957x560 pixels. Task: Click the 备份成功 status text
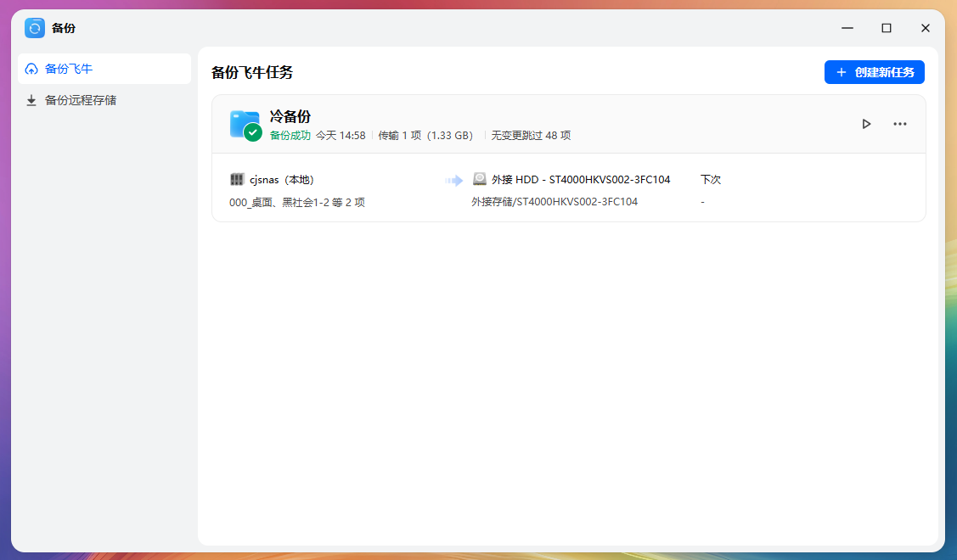click(x=289, y=135)
